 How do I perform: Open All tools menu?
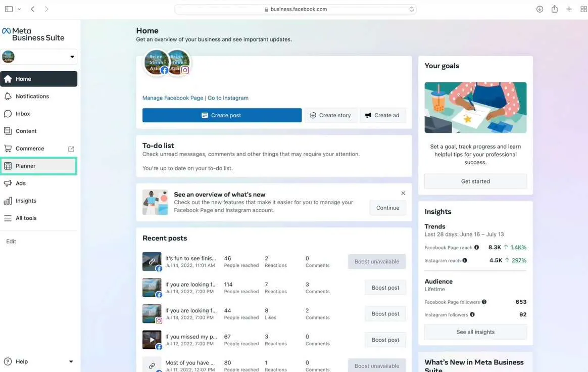click(x=38, y=218)
